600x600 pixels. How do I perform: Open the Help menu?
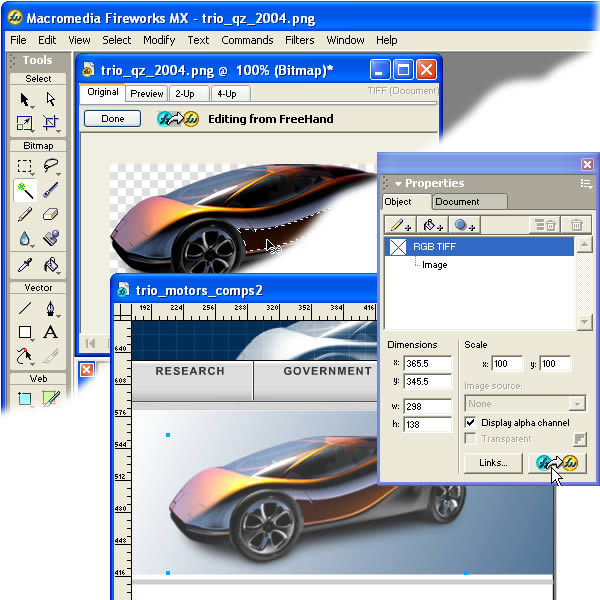(x=386, y=40)
